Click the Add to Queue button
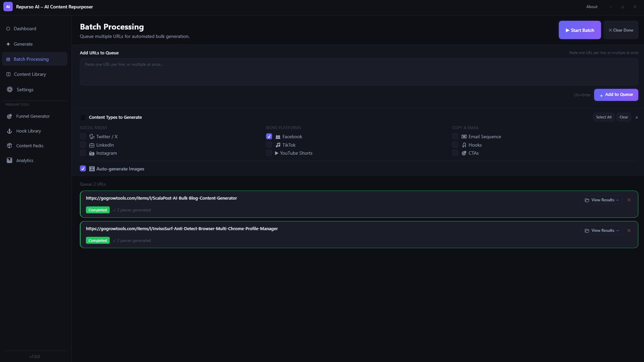 tap(616, 95)
